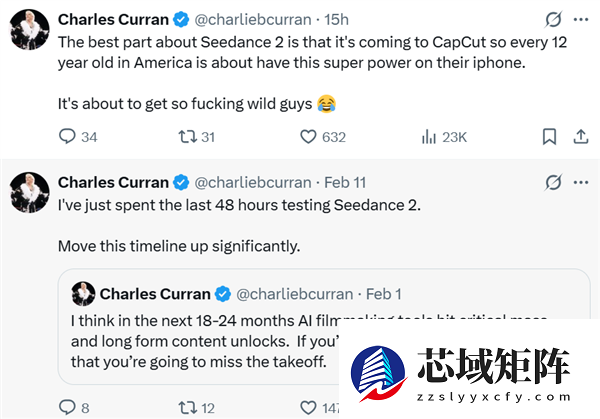Screen dimensions: 600x419
Task: Click the verified badge on first tweet
Action: pos(179,19)
